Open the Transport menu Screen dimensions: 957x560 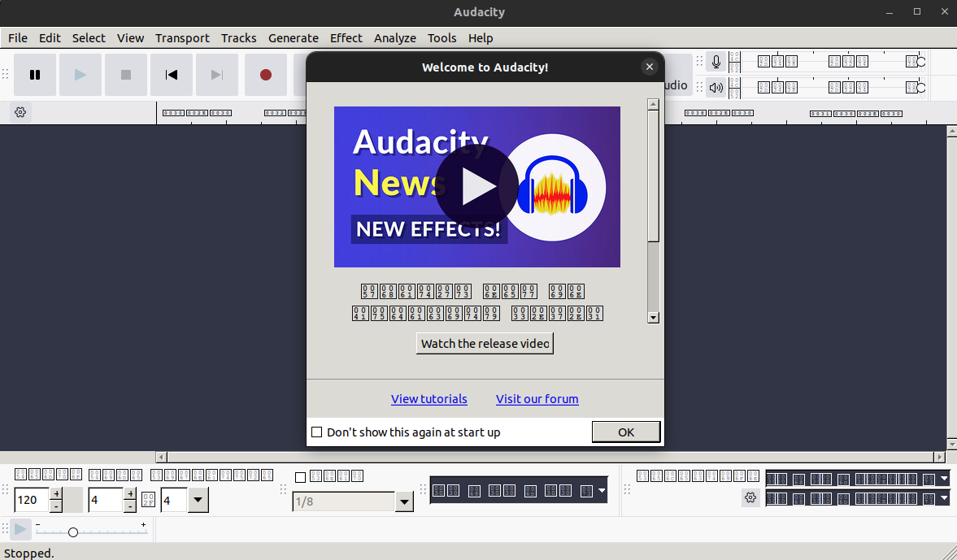182,37
